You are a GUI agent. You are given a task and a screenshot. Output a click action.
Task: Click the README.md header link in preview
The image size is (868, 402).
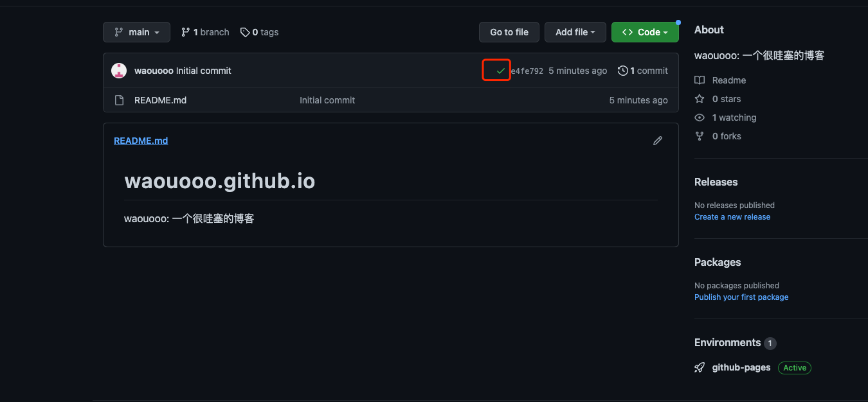coord(141,141)
